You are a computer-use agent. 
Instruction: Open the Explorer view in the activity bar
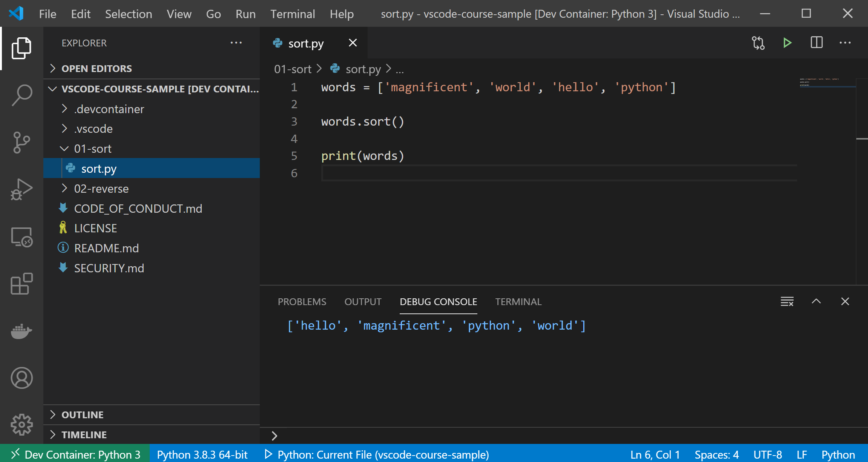coord(21,48)
